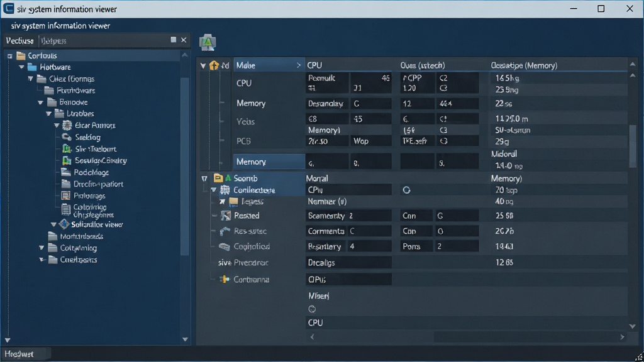The height and width of the screenshot is (362, 644).
Task: Collapse the Ciiee fiormas node
Action: point(30,79)
